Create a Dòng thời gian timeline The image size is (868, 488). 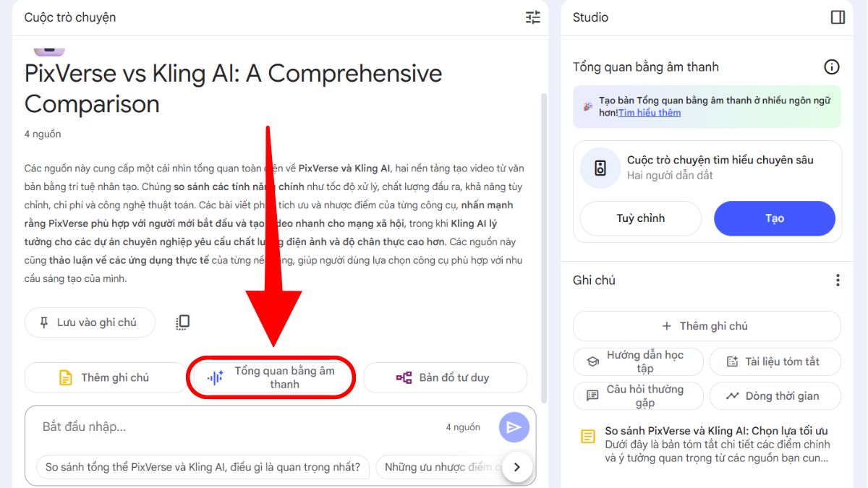[x=775, y=396]
